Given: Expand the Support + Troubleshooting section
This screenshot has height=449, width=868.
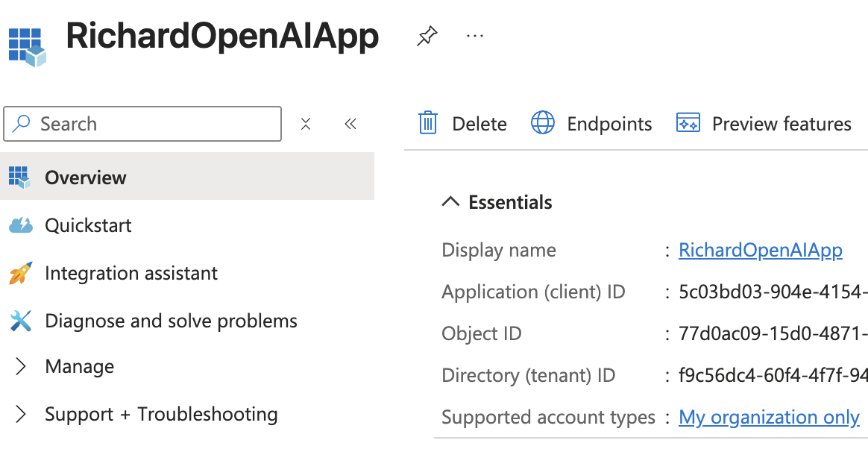Looking at the screenshot, I should pos(160,415).
